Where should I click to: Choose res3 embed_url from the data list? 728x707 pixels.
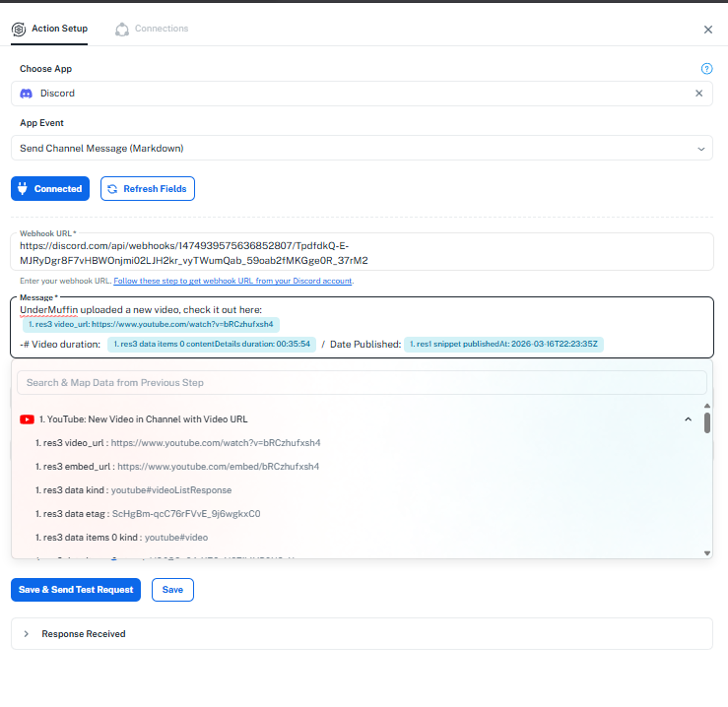pos(177,467)
